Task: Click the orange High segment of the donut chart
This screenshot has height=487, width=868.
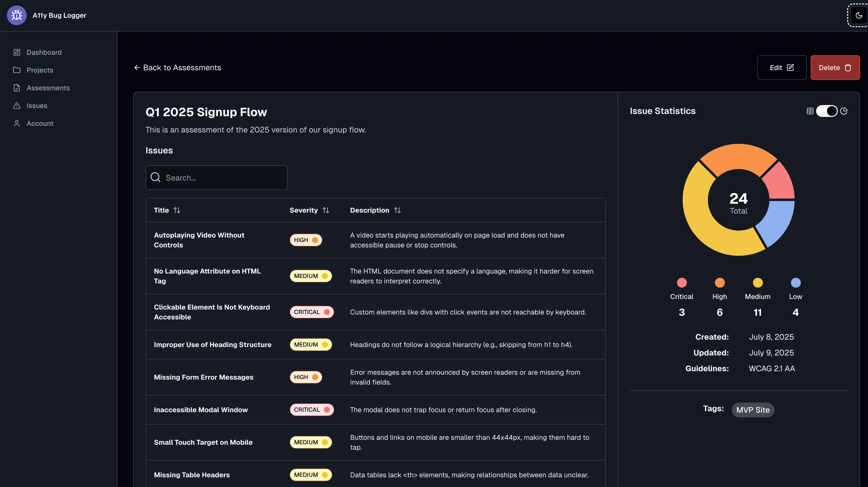Action: [x=738, y=157]
